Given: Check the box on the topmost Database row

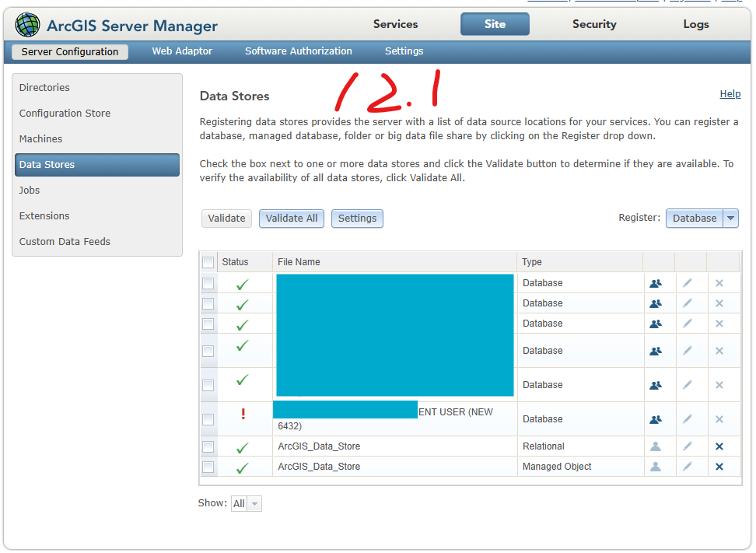Looking at the screenshot, I should (x=208, y=283).
